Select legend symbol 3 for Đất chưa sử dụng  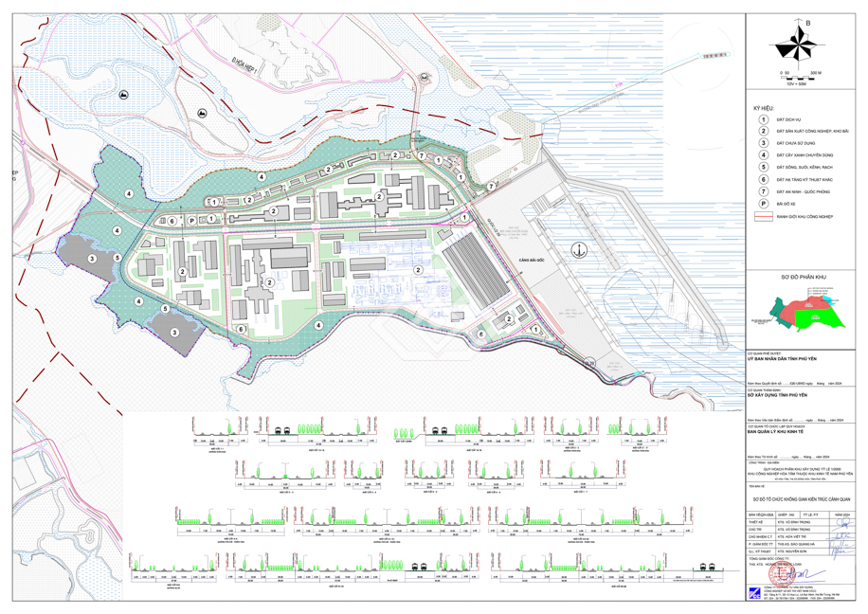click(763, 143)
